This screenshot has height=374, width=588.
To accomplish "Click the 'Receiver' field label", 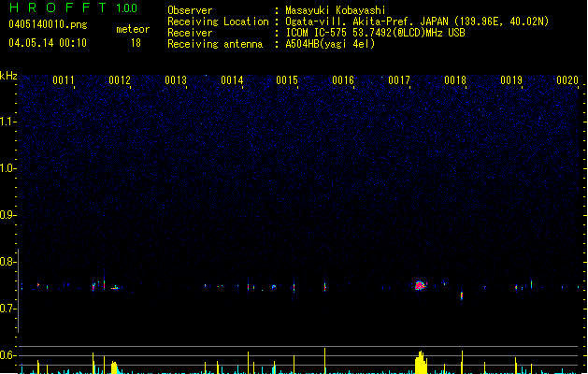I will (190, 33).
